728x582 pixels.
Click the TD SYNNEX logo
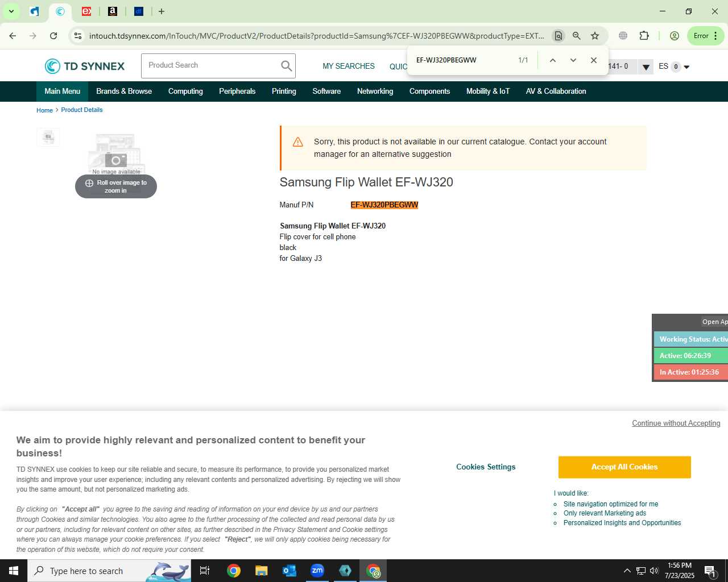(85, 66)
